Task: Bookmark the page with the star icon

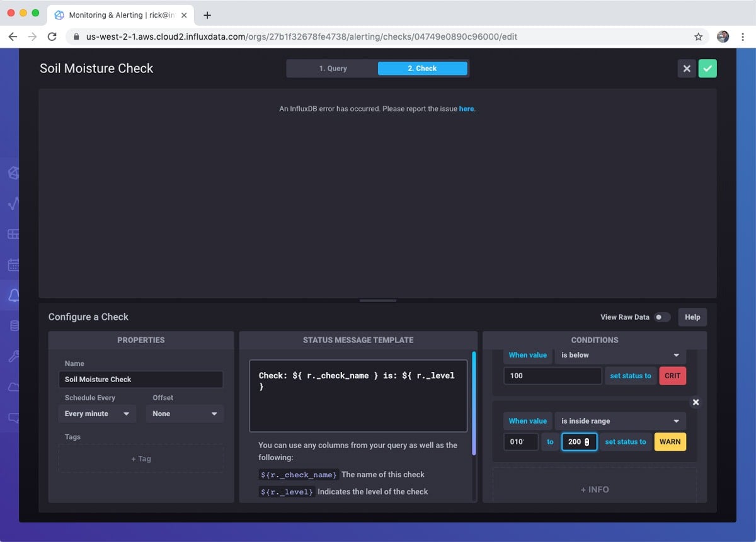Action: pyautogui.click(x=699, y=37)
